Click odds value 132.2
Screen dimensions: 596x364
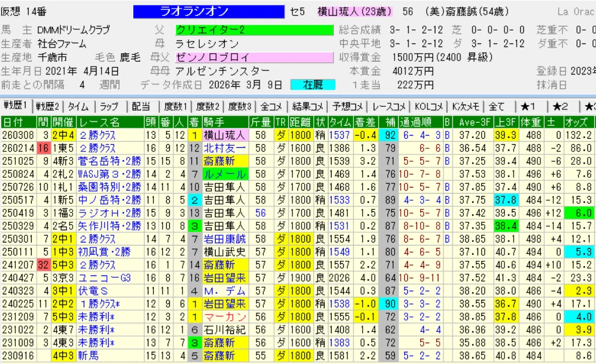578,135
